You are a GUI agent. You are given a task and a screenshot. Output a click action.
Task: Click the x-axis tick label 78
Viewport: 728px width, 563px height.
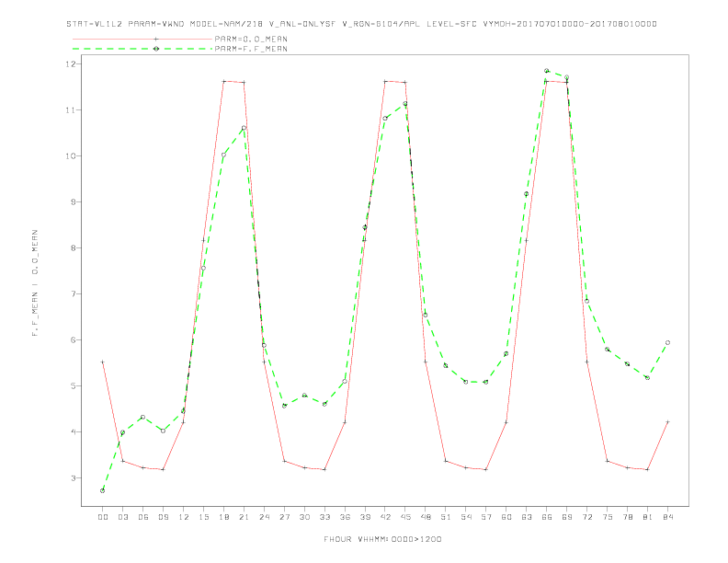click(627, 517)
